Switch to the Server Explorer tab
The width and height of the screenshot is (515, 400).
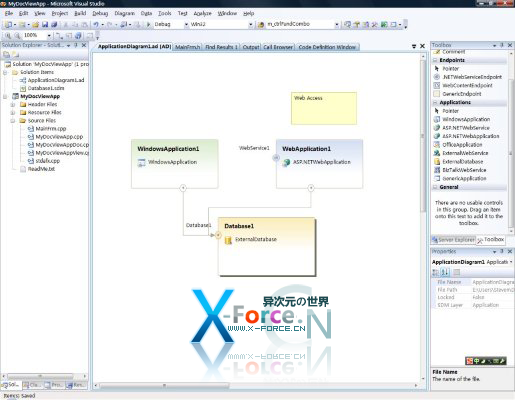(453, 240)
